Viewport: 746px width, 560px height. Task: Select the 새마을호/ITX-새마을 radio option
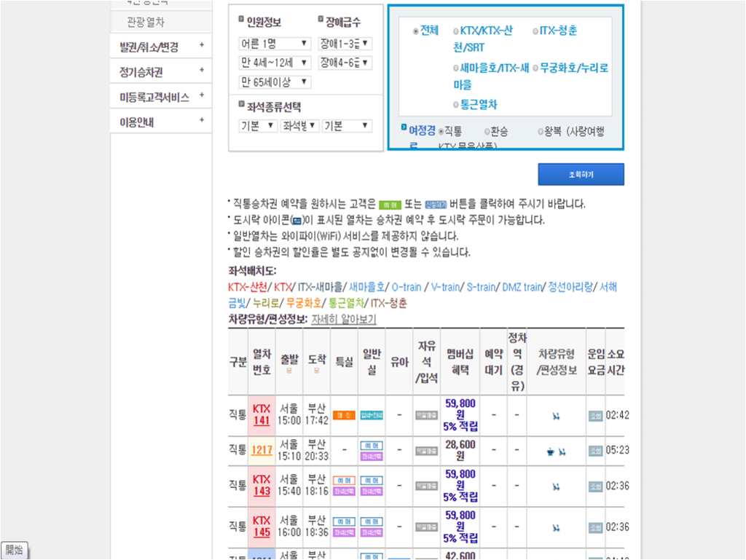click(x=456, y=68)
